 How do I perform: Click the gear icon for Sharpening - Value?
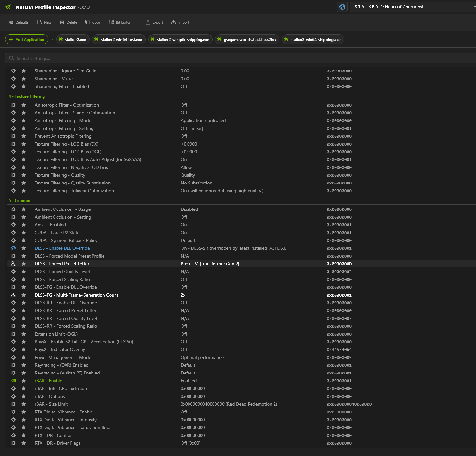13,79
